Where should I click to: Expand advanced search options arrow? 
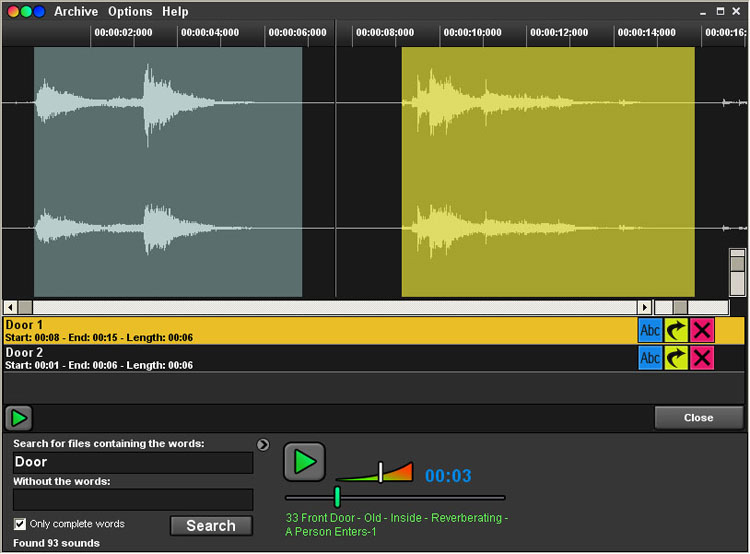(263, 445)
